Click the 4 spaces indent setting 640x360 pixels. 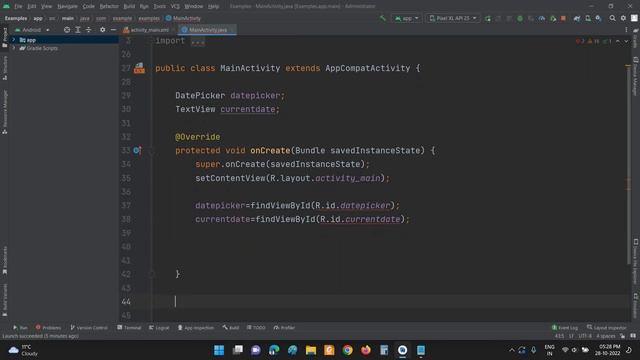pyautogui.click(x=606, y=336)
